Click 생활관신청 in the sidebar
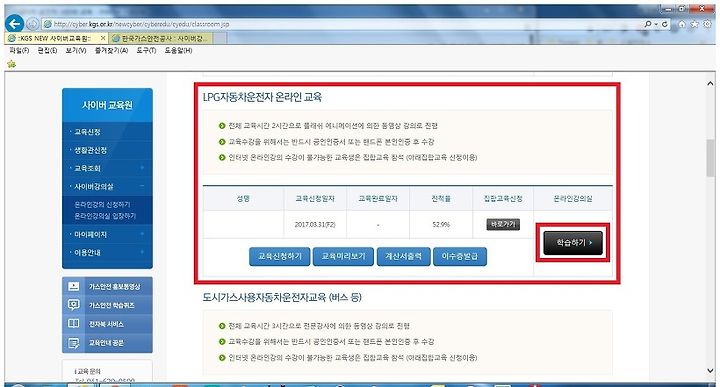This screenshot has height=387, width=720. coord(90,150)
